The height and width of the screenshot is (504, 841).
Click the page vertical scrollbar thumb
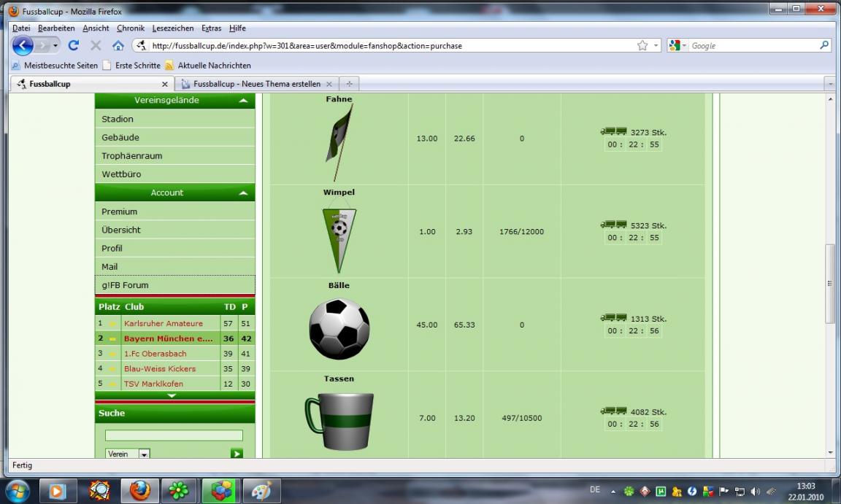(x=830, y=283)
